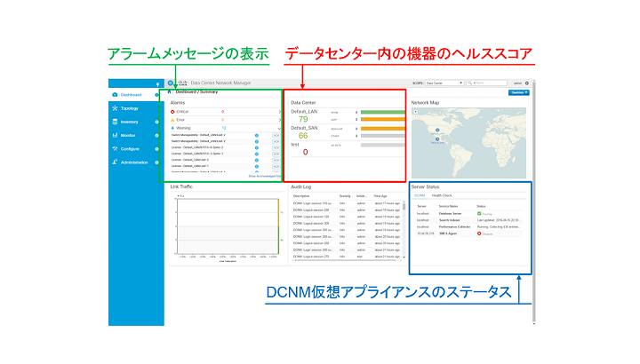Open the settings gear beside admin

(527, 83)
